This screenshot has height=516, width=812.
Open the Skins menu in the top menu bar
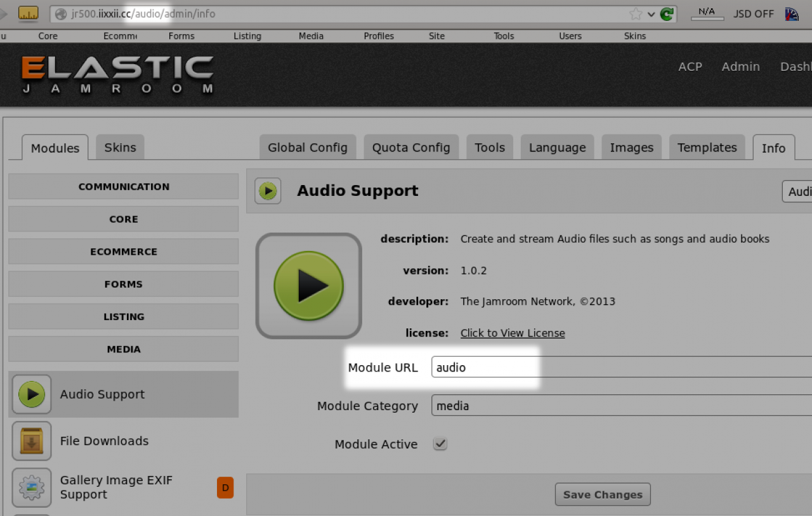point(635,36)
